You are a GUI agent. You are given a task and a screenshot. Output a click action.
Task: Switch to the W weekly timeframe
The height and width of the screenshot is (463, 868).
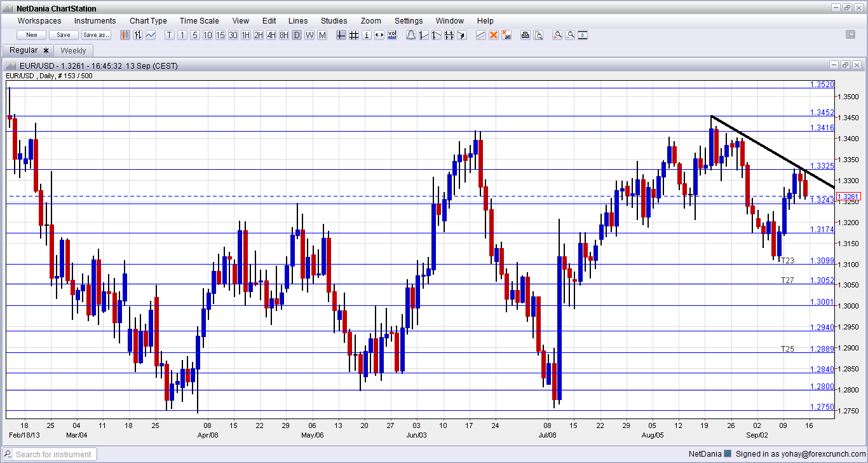(x=309, y=35)
